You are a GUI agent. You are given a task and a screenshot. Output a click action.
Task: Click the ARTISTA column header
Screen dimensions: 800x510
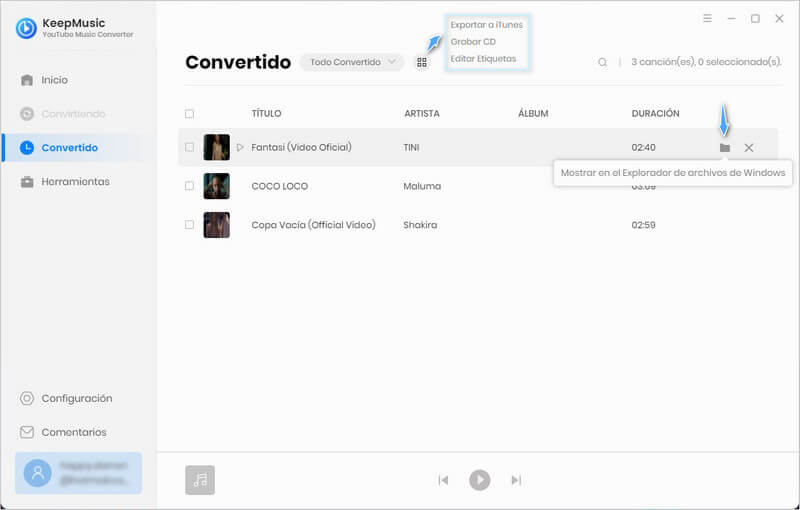422,114
